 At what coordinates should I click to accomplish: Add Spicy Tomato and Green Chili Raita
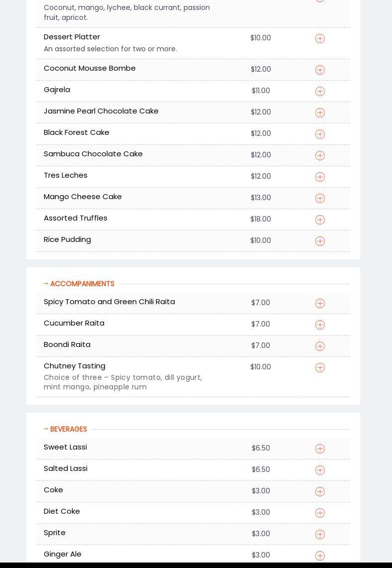(320, 304)
